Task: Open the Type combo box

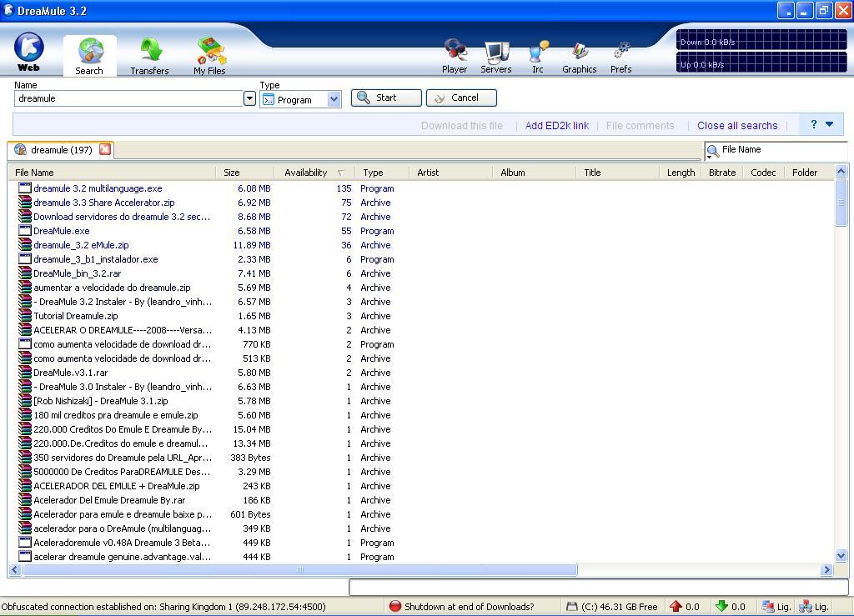Action: (300, 99)
